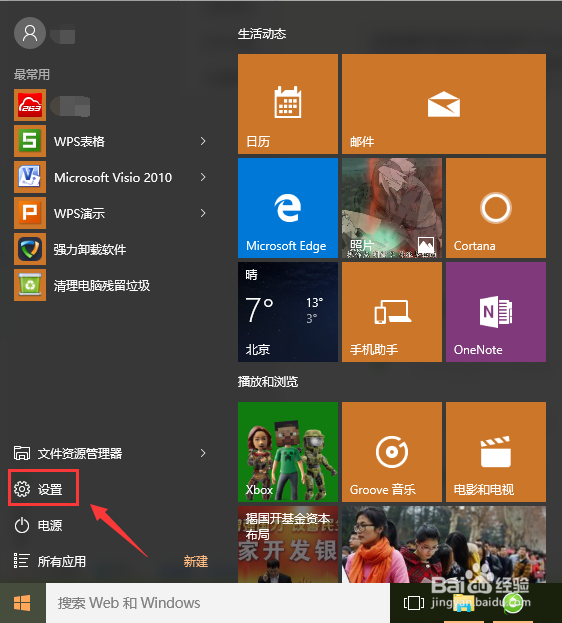Open the Groove 音乐 tile
This screenshot has width=562, height=623.
[x=392, y=452]
